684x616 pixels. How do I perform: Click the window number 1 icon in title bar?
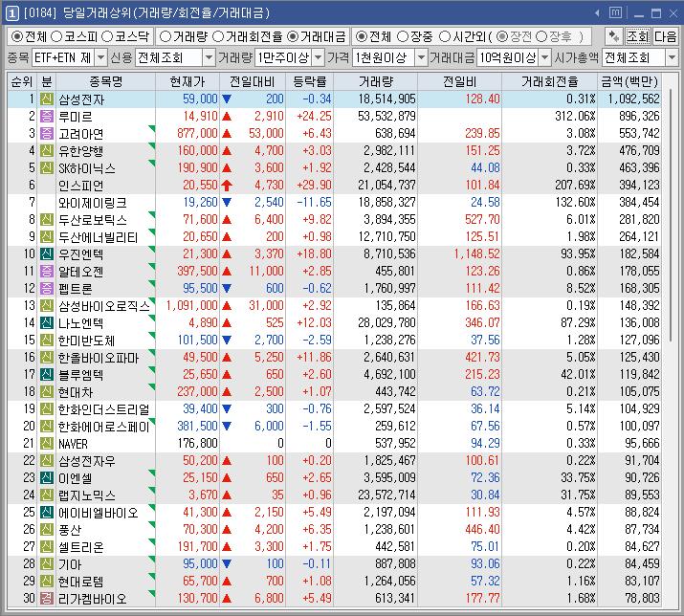click(11, 13)
